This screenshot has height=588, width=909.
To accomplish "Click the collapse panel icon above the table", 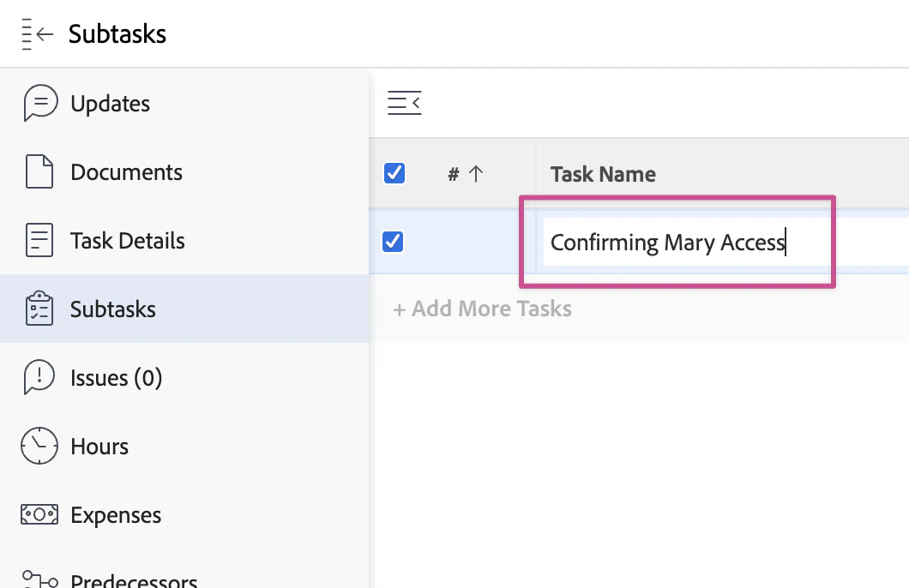I will pyautogui.click(x=404, y=102).
